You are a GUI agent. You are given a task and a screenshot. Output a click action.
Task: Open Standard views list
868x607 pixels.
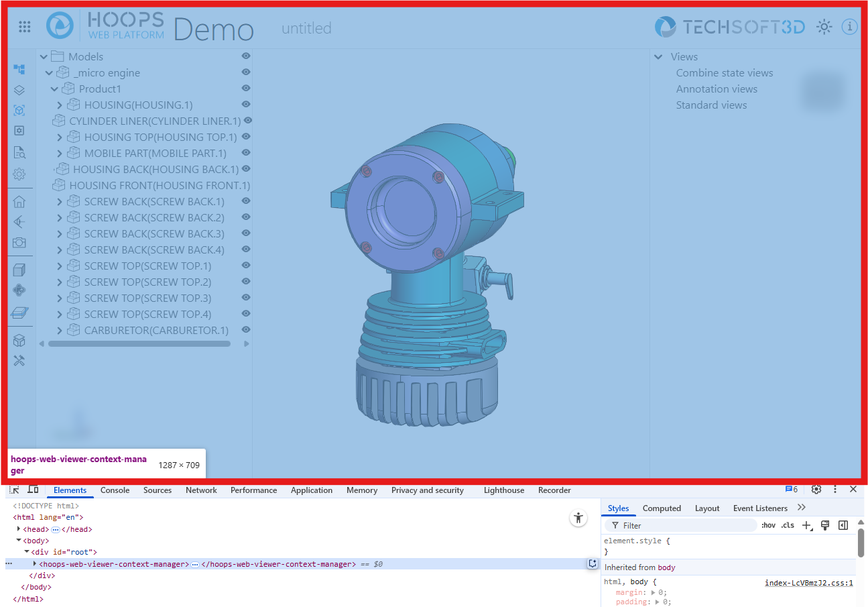711,105
